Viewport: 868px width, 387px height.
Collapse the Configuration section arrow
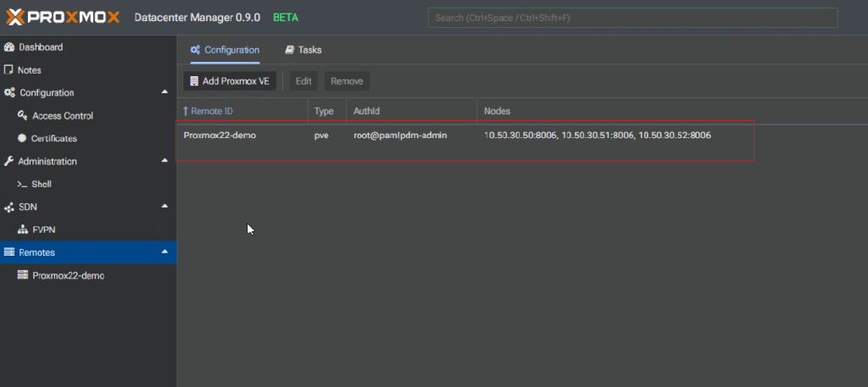point(164,92)
